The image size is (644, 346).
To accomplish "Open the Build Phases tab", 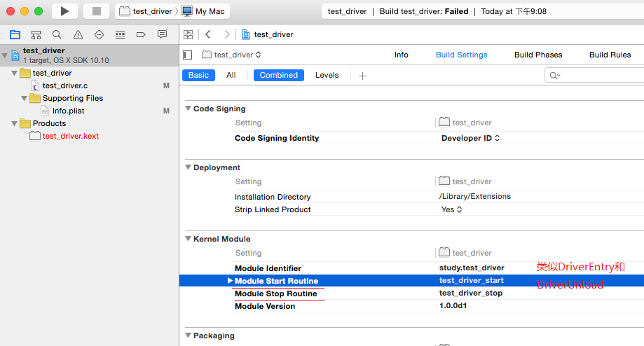I will point(538,55).
